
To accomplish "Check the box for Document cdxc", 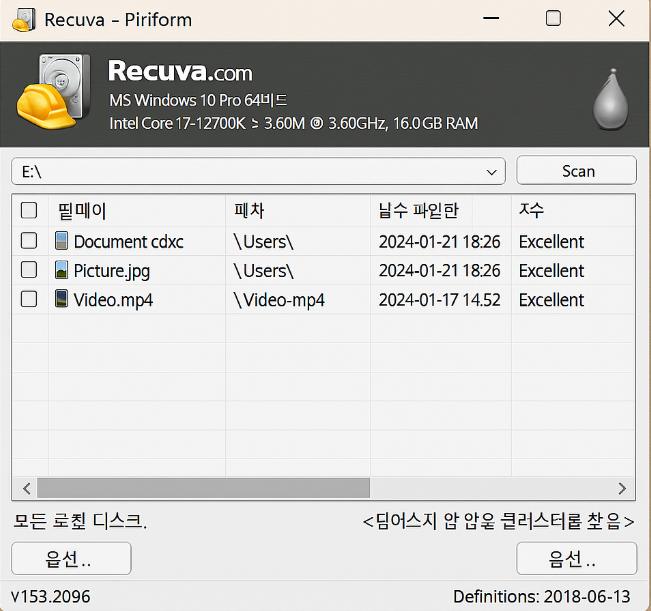I will (x=29, y=241).
